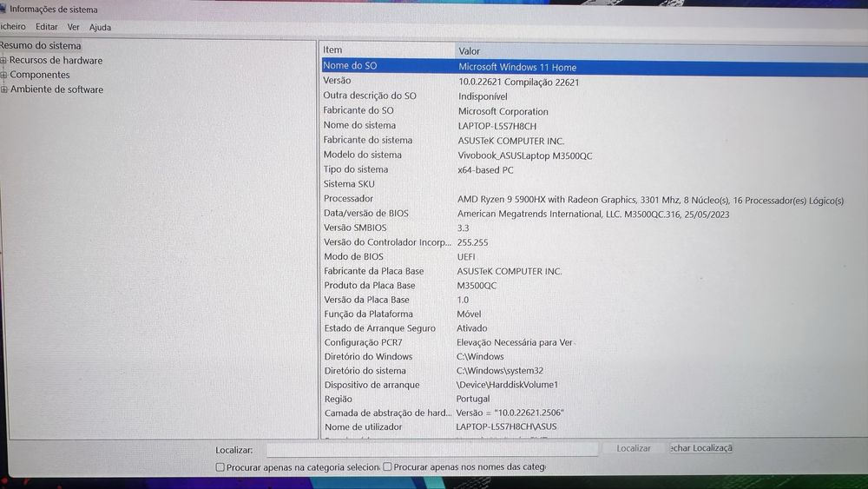Select Dispositivo de arranque row
The height and width of the screenshot is (489, 868).
tap(595, 384)
